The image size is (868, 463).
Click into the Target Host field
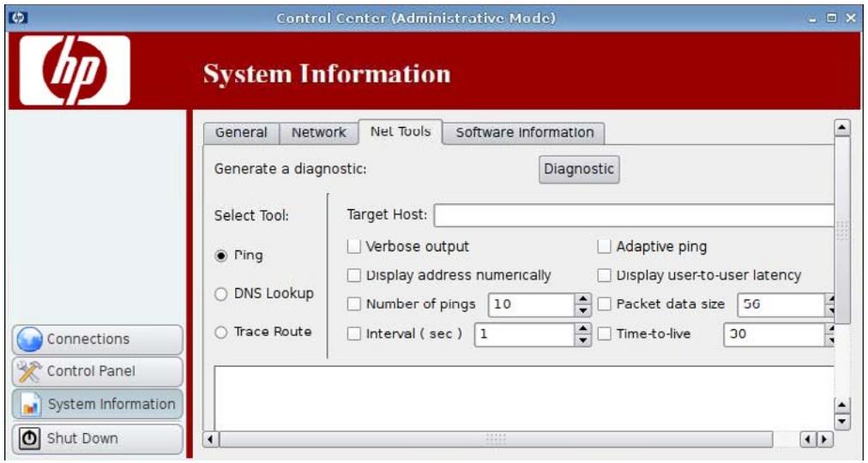pos(634,215)
